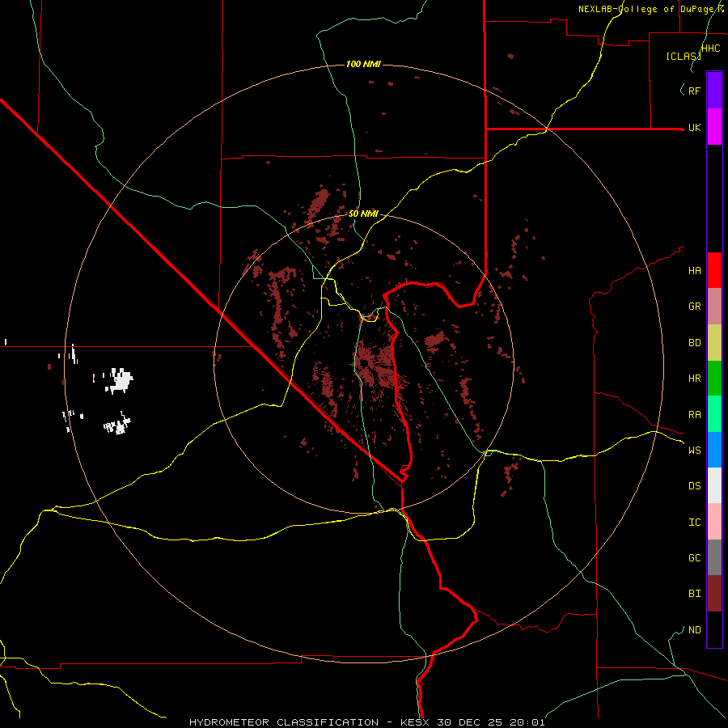Viewport: 728px width, 728px height.
Task: Pick the WS blue legend swatch
Action: pyautogui.click(x=714, y=450)
